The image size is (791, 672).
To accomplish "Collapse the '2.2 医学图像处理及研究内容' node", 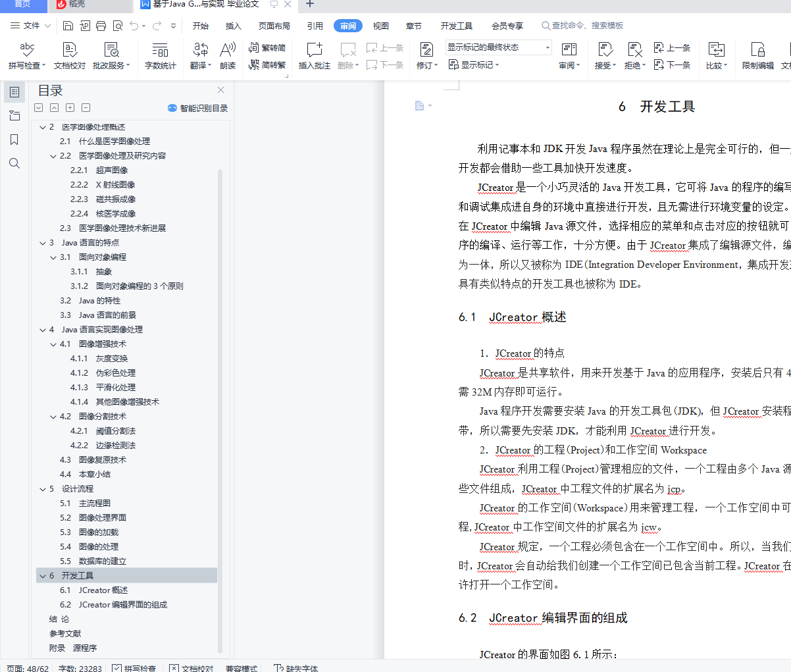I will pyautogui.click(x=53, y=156).
